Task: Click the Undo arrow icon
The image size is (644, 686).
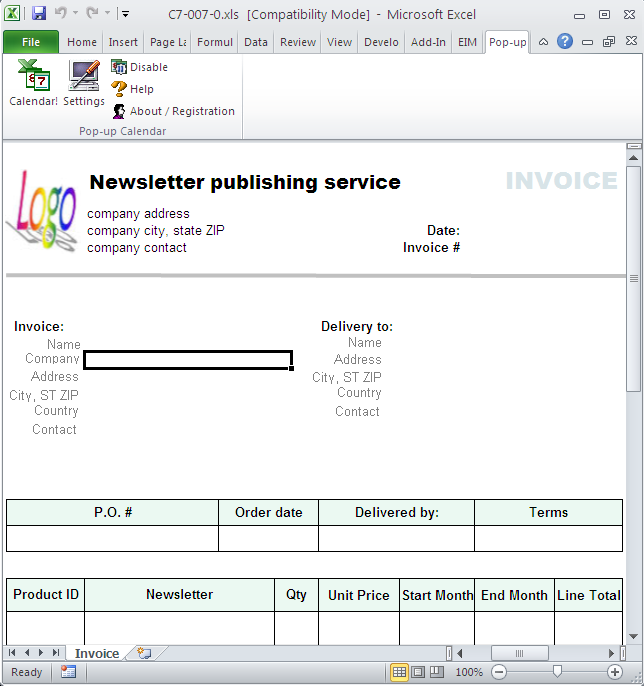Action: coord(61,14)
